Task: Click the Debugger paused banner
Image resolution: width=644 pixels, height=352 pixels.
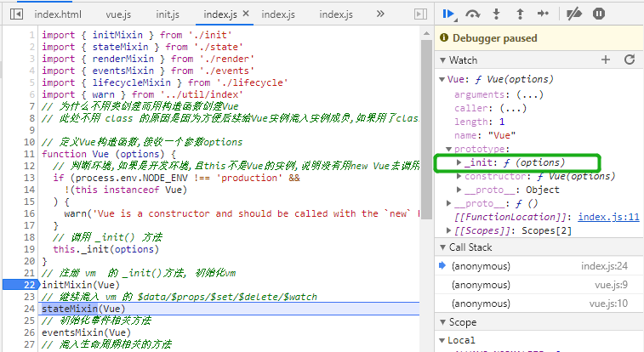Action: 539,38
